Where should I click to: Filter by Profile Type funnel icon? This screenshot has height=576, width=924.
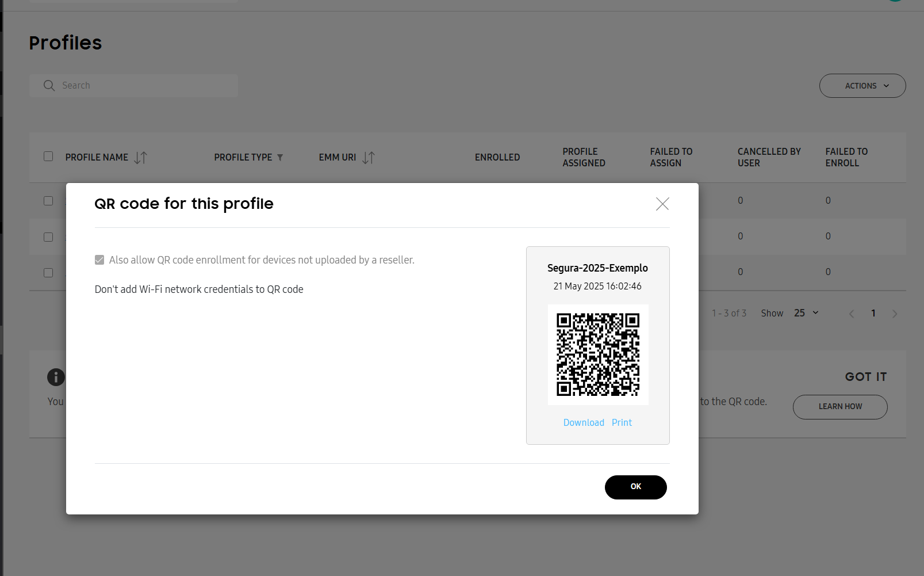point(280,158)
